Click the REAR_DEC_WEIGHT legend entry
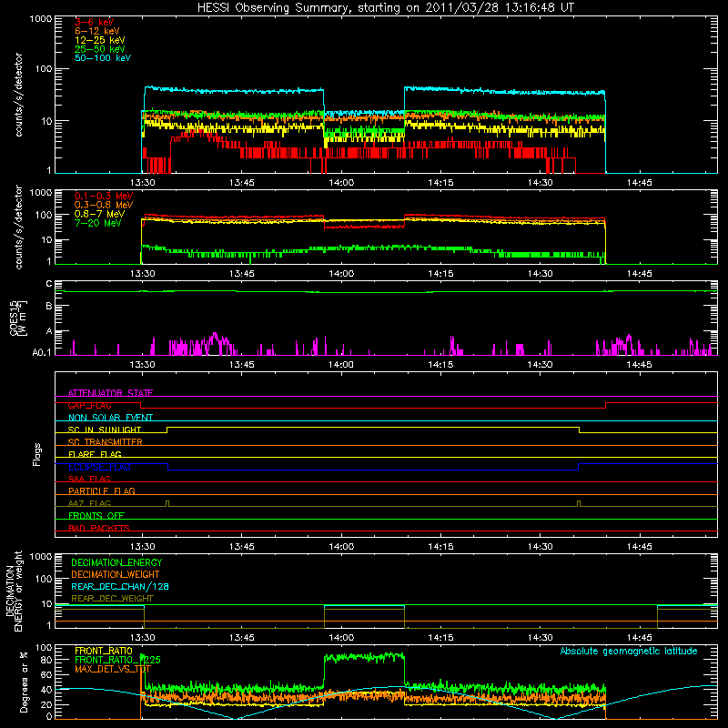Image resolution: width=728 pixels, height=728 pixels. 112,599
